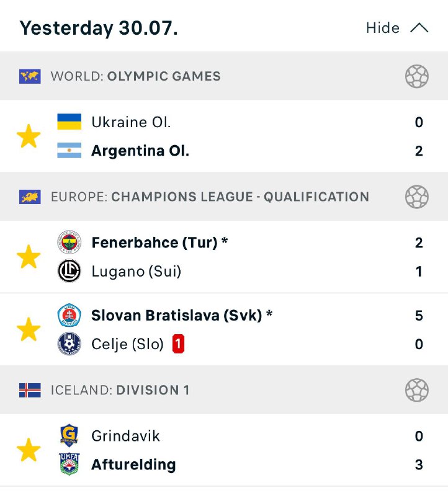Open the Afturelding team name

[133, 464]
